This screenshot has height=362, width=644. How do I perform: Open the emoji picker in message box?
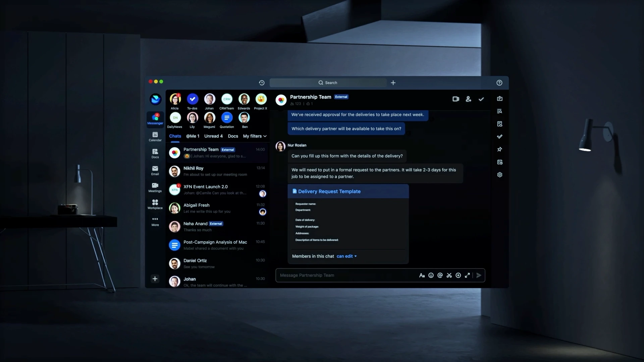click(431, 275)
